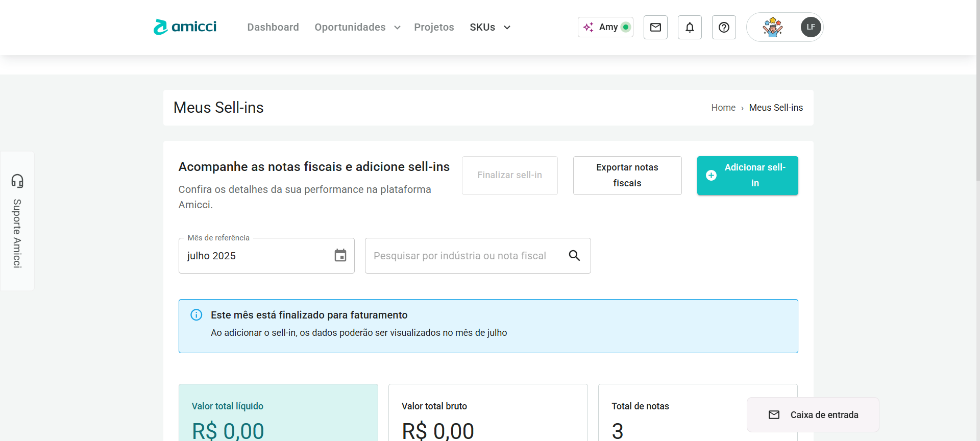Expand the Oportunidades dropdown menu
This screenshot has width=980, height=441.
pyautogui.click(x=357, y=27)
